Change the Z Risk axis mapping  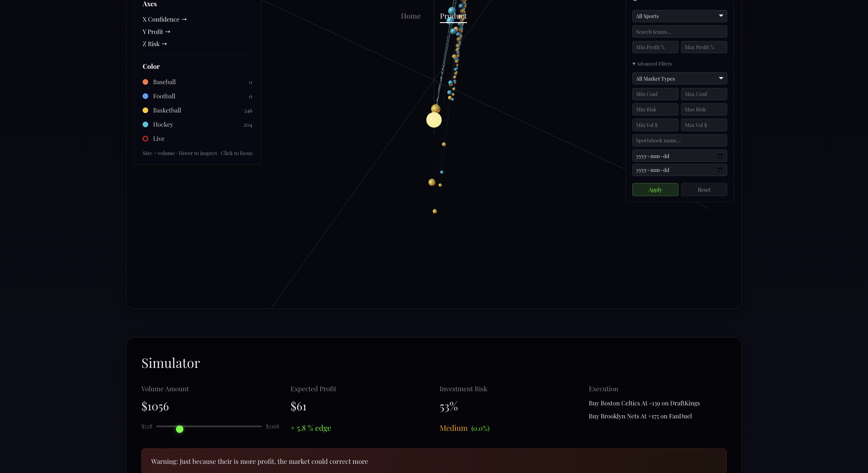pos(154,44)
